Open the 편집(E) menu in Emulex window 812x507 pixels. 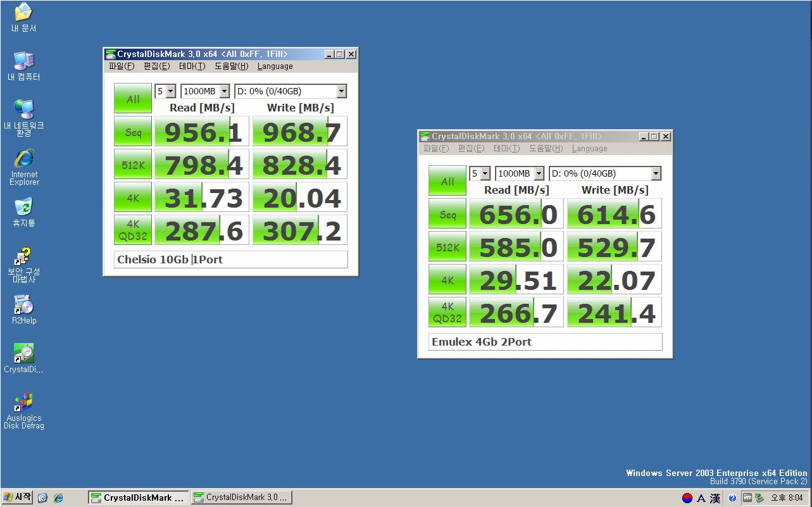point(471,148)
